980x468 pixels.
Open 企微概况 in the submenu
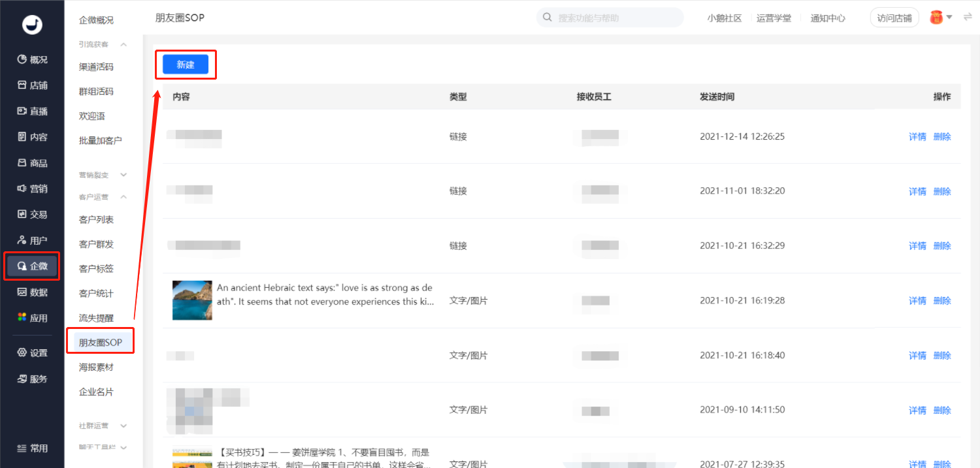[x=96, y=20]
